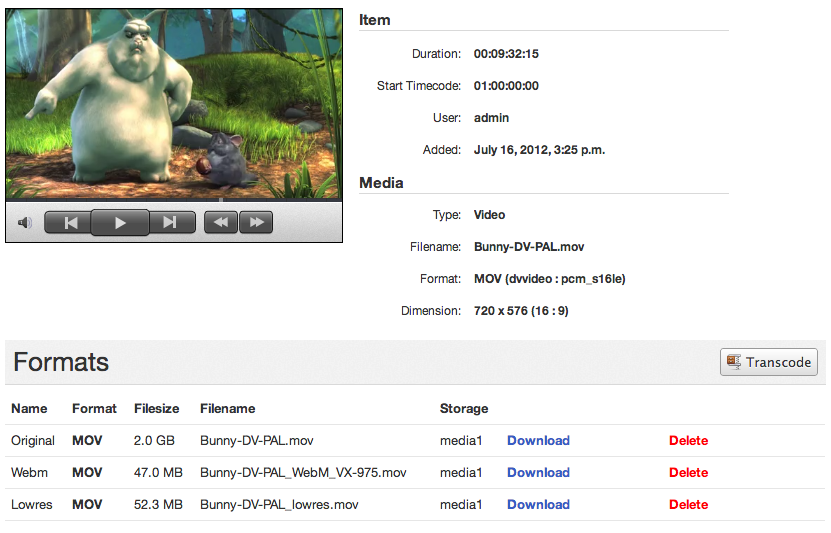831x533 pixels.
Task: Skip to the start of the video
Action: [69, 223]
